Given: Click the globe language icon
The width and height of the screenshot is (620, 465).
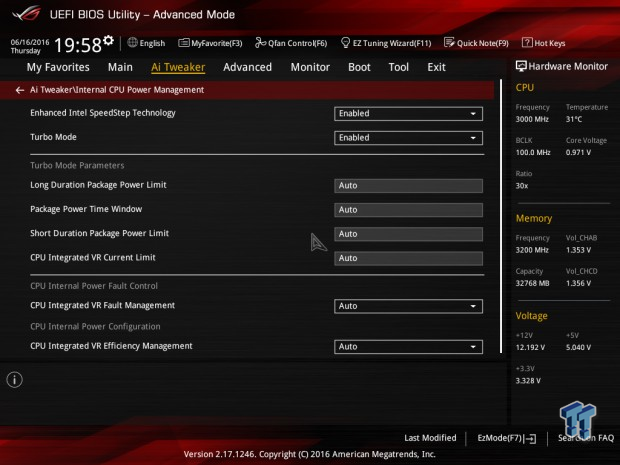Looking at the screenshot, I should (132, 42).
